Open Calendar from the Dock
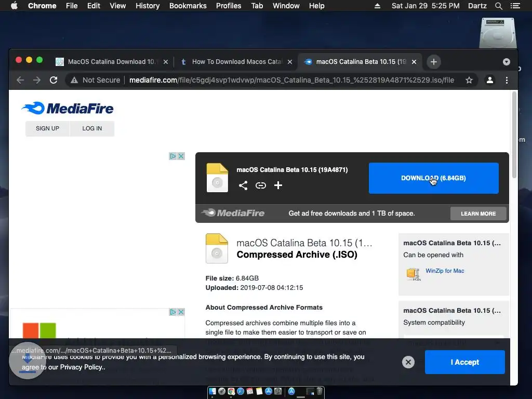Viewport: 532px width, 399px height. [x=250, y=391]
